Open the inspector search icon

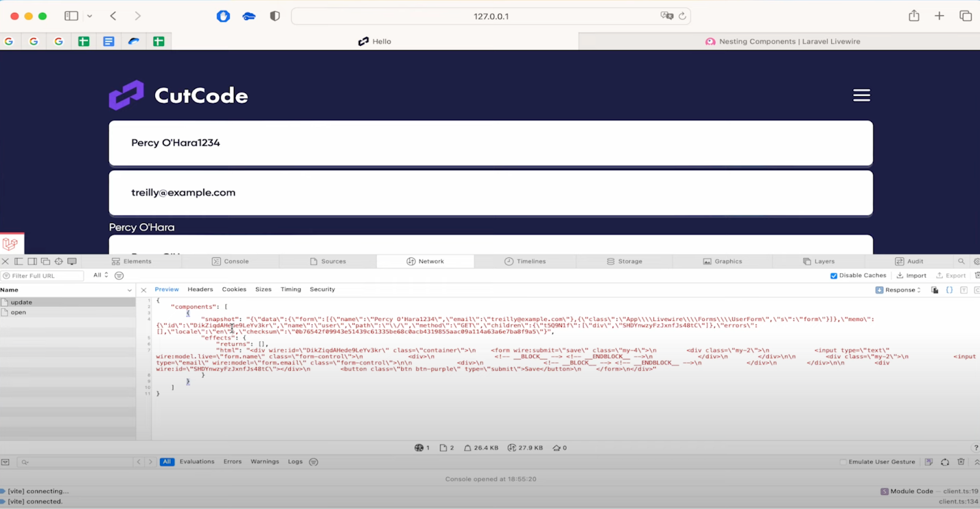coord(961,261)
